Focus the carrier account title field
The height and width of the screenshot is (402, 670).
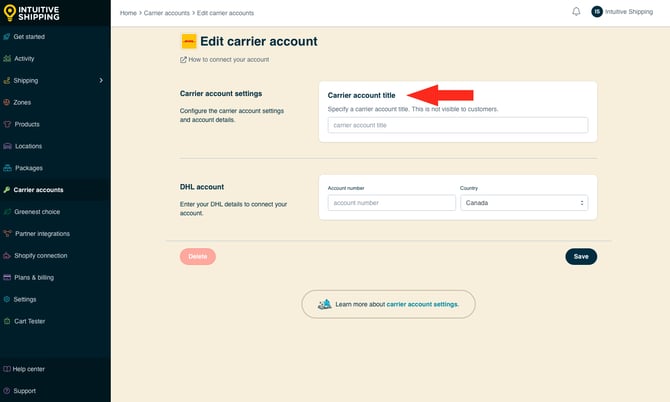[x=458, y=125]
